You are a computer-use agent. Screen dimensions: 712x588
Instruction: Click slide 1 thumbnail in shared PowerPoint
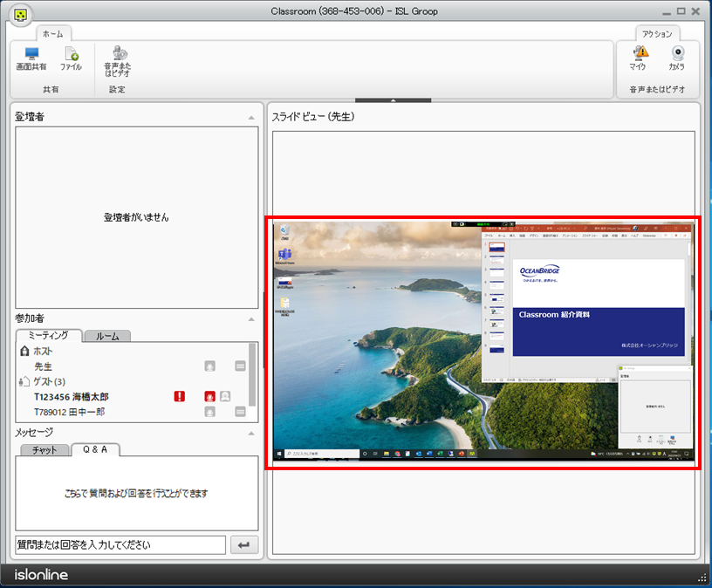pyautogui.click(x=496, y=247)
